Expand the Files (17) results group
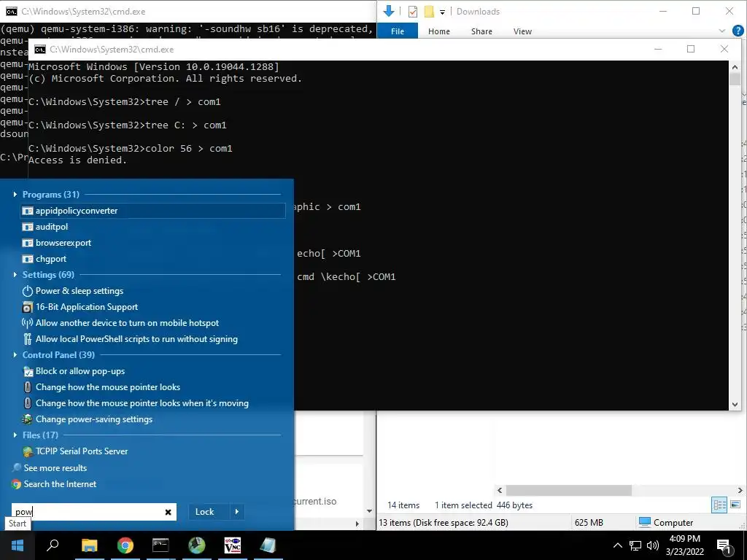Image resolution: width=747 pixels, height=560 pixels. (15, 435)
